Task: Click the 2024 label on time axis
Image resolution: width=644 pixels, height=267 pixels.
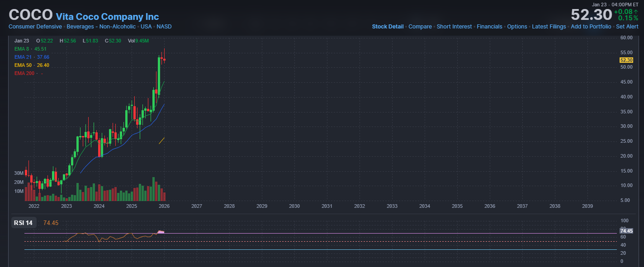Action: point(99,206)
